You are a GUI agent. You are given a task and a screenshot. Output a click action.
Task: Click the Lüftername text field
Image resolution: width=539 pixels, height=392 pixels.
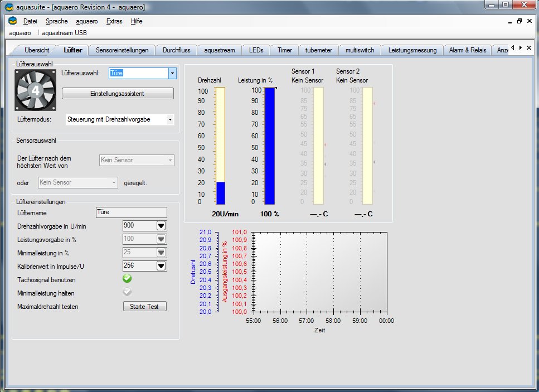pyautogui.click(x=131, y=212)
